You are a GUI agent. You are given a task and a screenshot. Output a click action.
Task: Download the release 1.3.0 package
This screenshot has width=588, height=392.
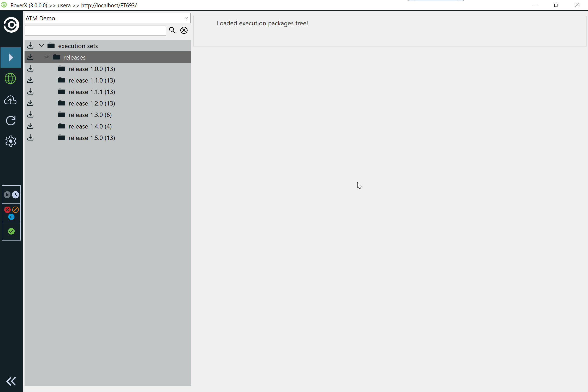[x=30, y=115]
